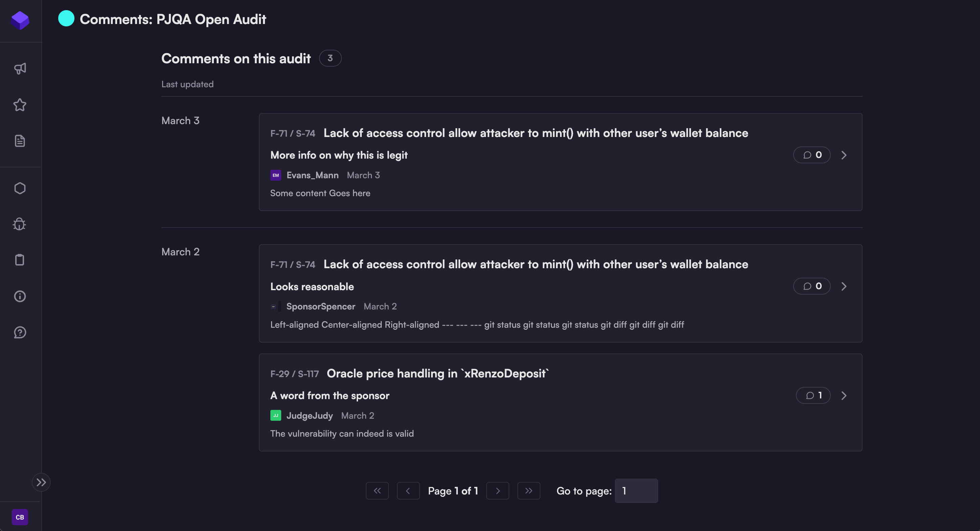
Task: Expand 'A word from the sponsor' chevron
Action: [844, 396]
